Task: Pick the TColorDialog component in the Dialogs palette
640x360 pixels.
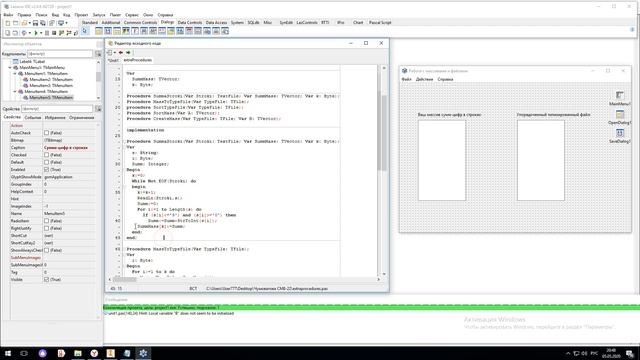Action: (126, 31)
